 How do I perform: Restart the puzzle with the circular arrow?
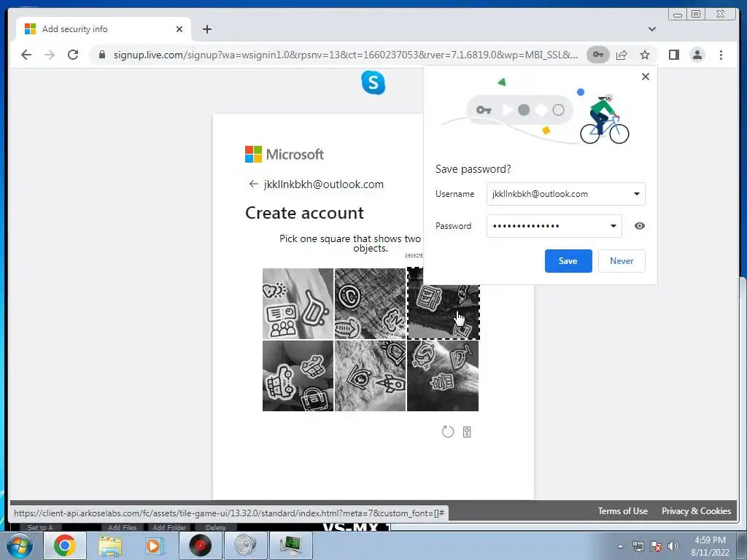pos(448,432)
